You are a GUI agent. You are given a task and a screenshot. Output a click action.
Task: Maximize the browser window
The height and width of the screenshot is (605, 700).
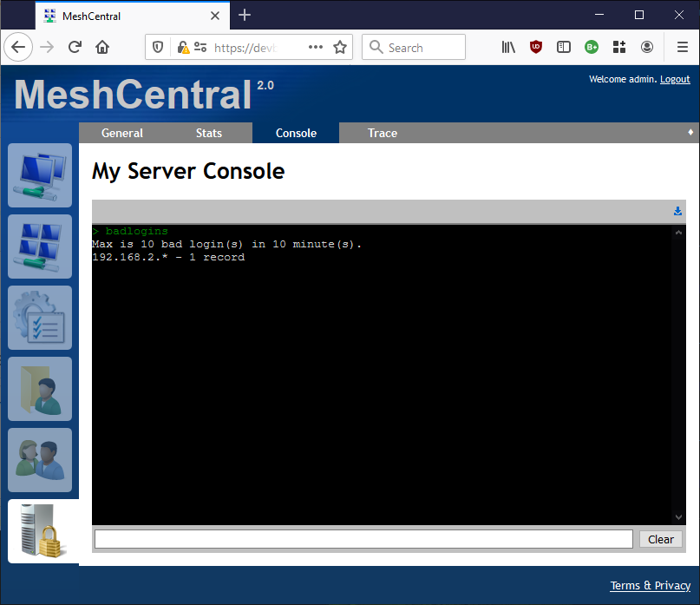pyautogui.click(x=639, y=16)
